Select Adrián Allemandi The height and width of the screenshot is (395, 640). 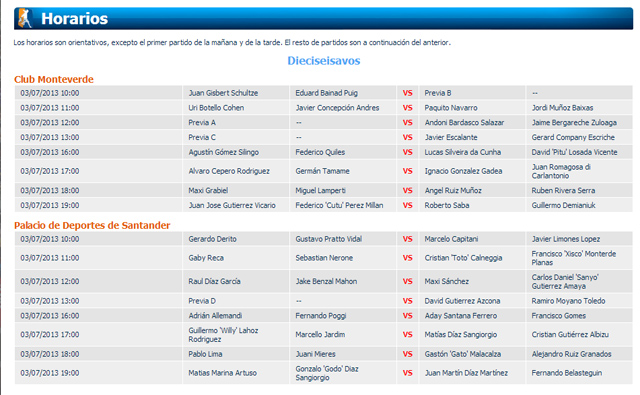215,316
